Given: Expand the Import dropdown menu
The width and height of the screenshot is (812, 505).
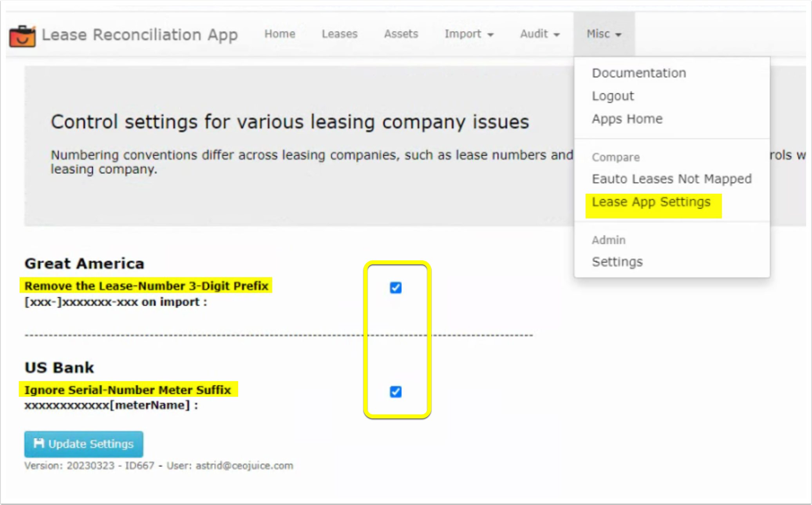Looking at the screenshot, I should tap(469, 34).
